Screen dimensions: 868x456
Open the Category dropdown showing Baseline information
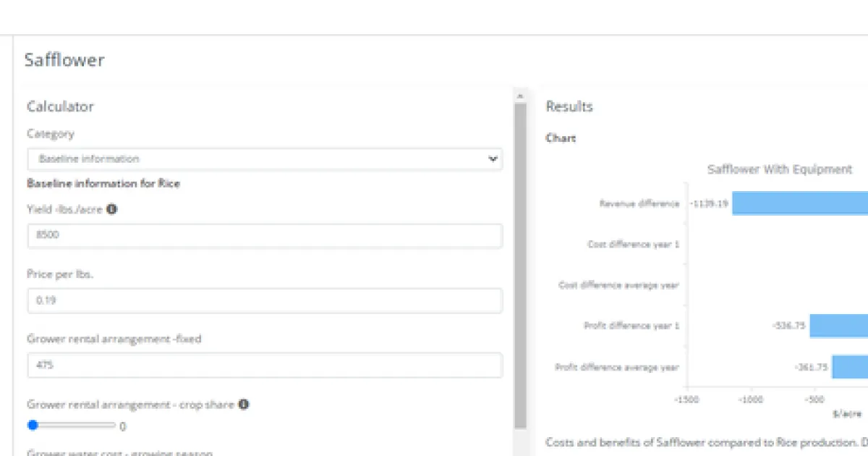click(x=265, y=159)
